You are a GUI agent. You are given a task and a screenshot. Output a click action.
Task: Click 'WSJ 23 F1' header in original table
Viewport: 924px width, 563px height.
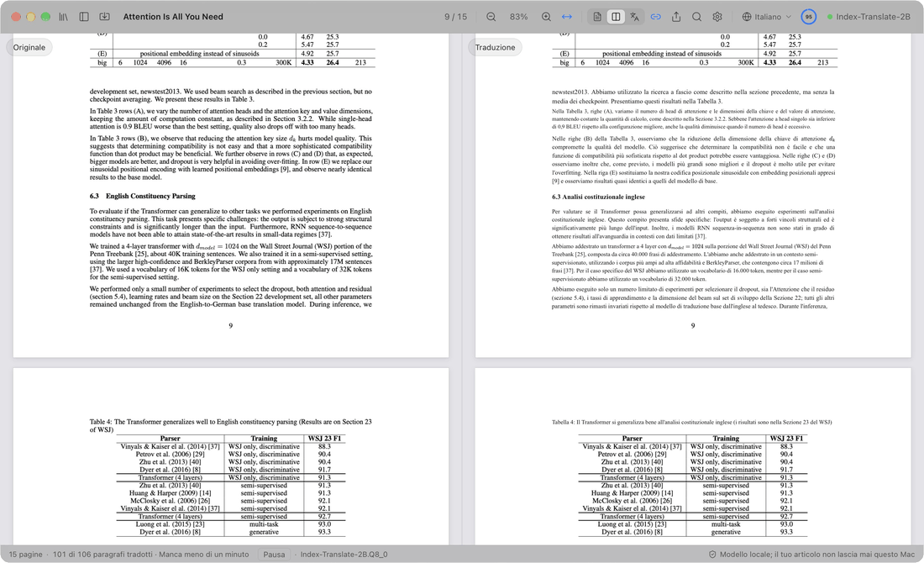coord(325,439)
